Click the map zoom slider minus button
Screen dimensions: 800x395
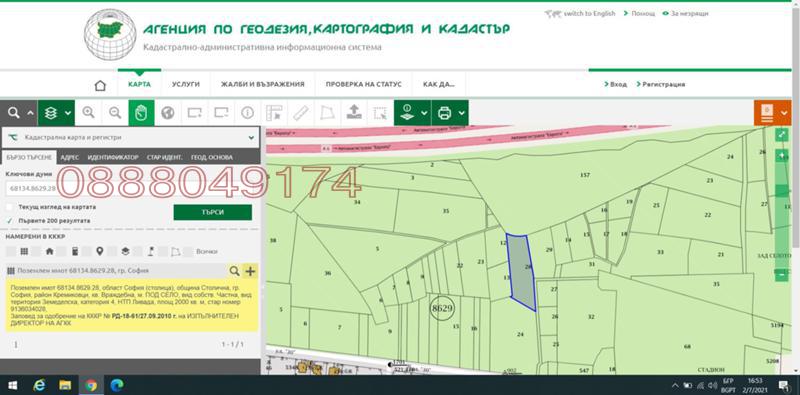[782, 275]
